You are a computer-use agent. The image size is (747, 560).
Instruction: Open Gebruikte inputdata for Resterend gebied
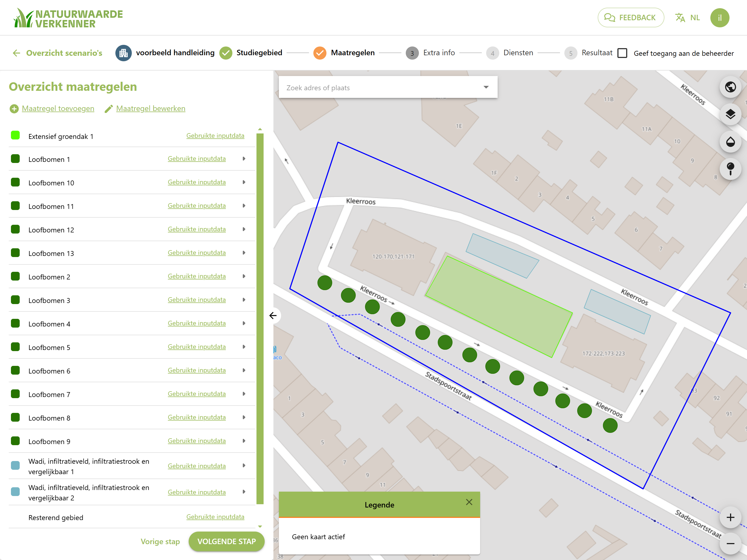click(215, 517)
